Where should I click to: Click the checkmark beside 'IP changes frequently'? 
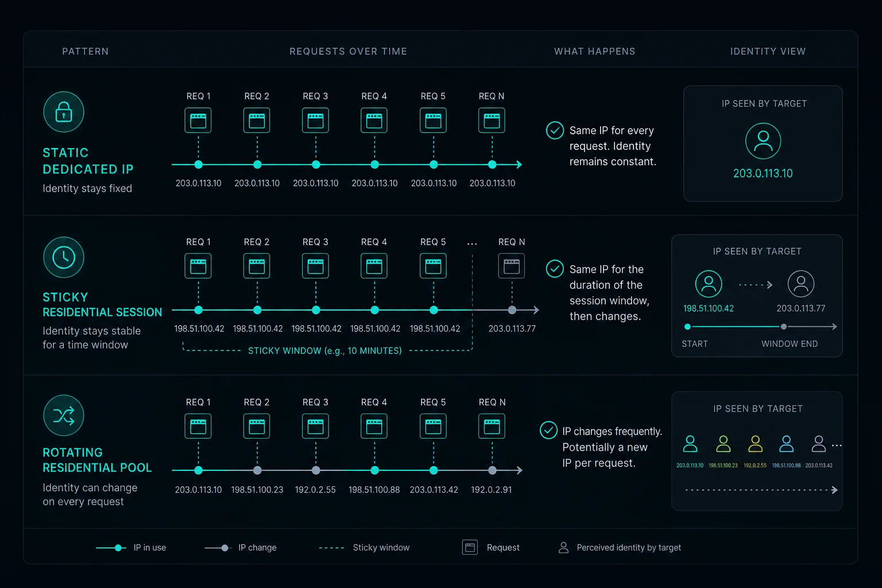(x=548, y=430)
